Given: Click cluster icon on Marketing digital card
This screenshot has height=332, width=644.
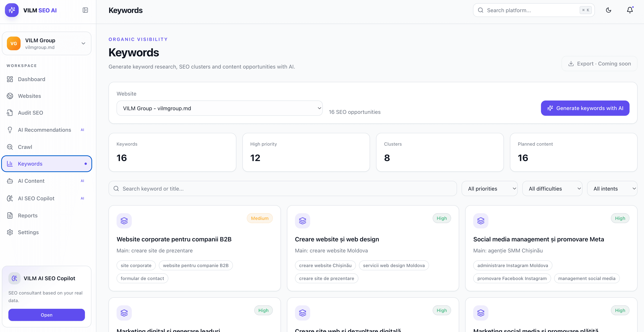Looking at the screenshot, I should [124, 313].
